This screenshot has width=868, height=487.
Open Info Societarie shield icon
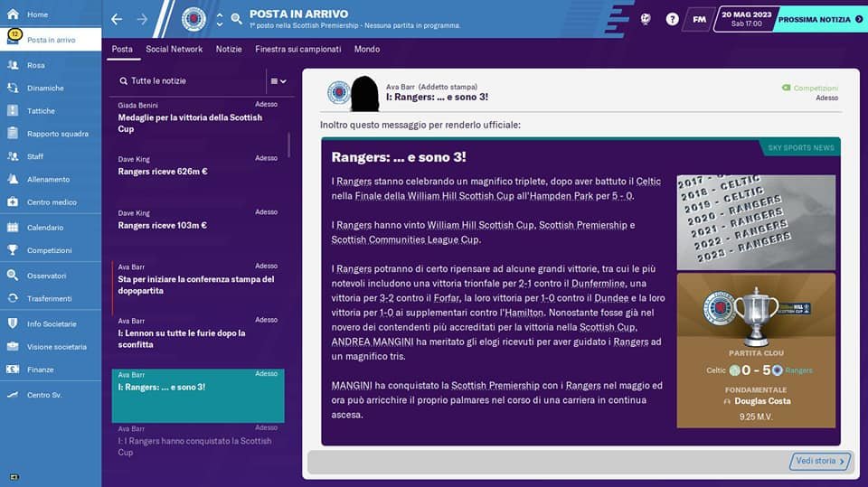pos(13,323)
